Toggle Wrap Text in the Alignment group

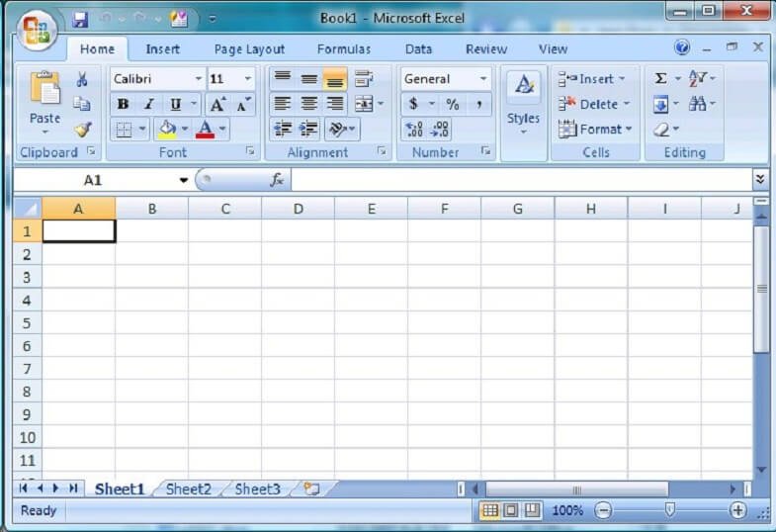point(364,78)
